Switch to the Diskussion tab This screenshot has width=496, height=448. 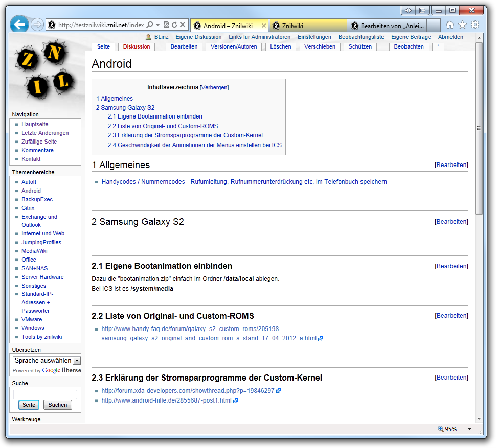point(137,46)
